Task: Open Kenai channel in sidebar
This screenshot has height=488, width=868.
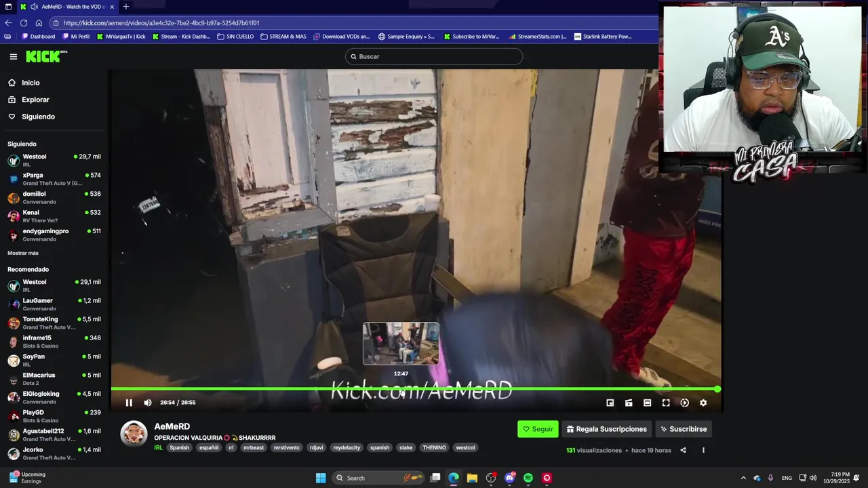Action: [54, 216]
